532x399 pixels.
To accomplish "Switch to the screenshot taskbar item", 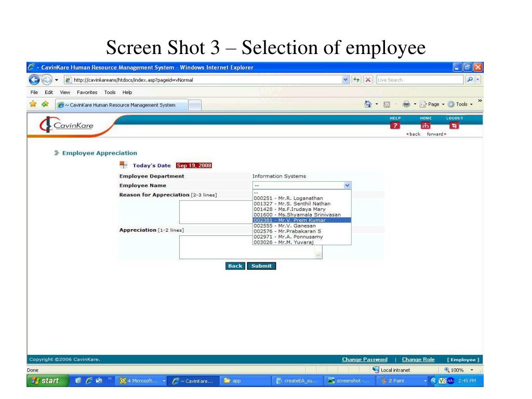I will click(x=350, y=381).
